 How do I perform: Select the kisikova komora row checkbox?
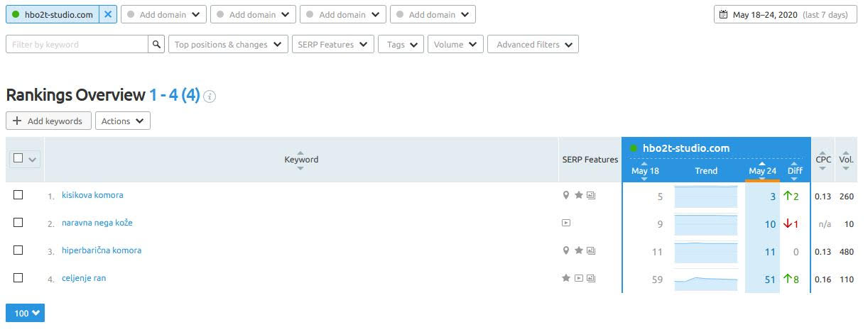pyautogui.click(x=18, y=195)
